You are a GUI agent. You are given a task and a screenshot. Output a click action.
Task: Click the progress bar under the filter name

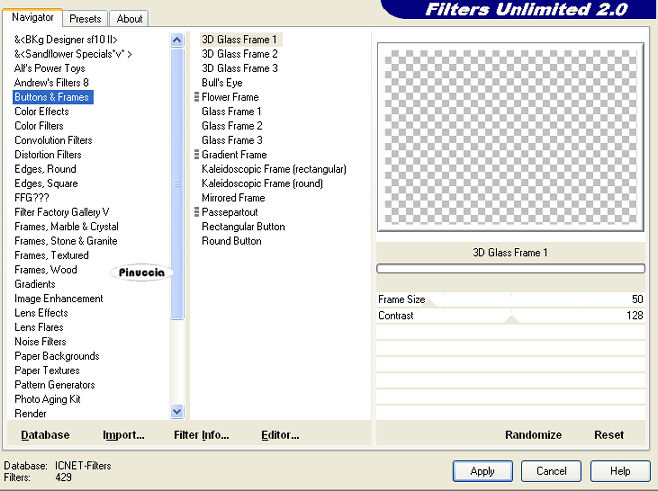pos(510,269)
